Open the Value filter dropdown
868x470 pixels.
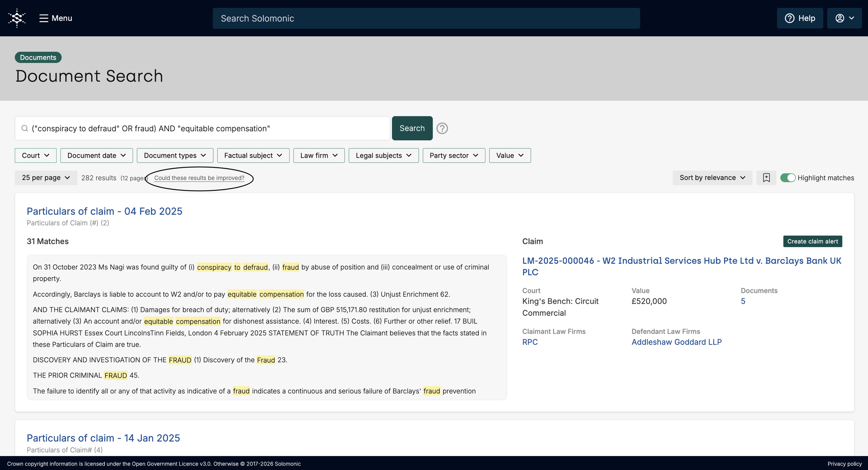(510, 155)
